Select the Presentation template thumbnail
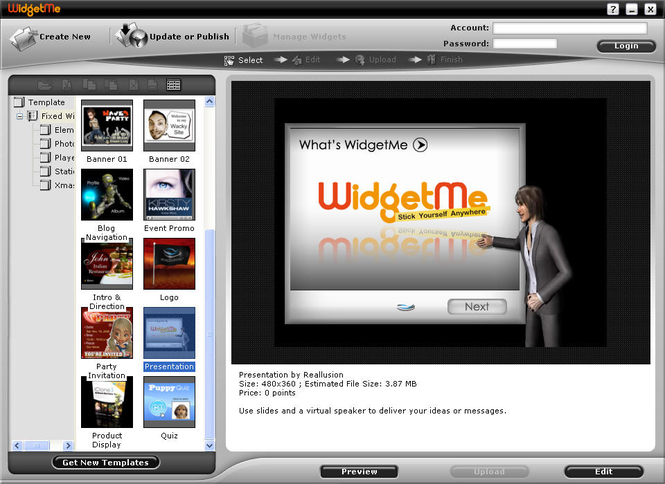The width and height of the screenshot is (665, 484). coord(169,333)
